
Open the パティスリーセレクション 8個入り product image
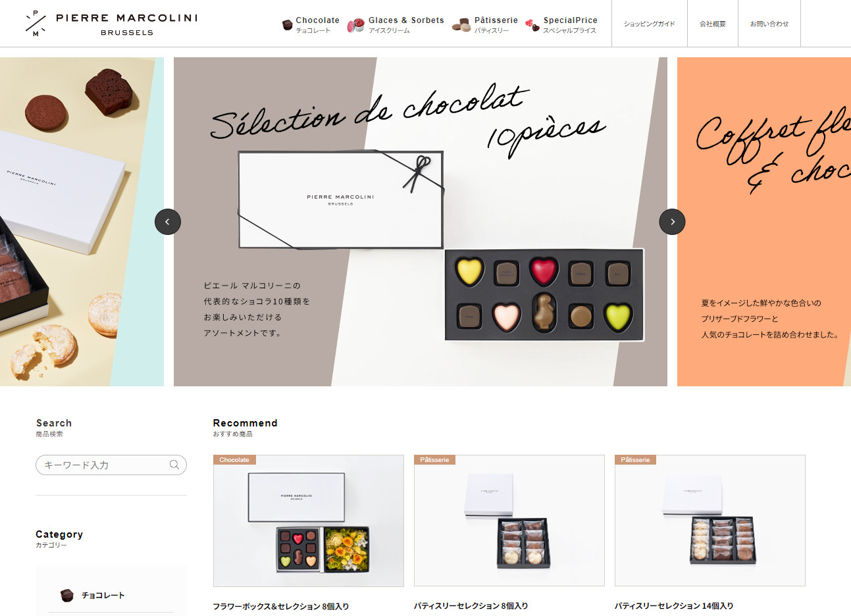(x=509, y=521)
